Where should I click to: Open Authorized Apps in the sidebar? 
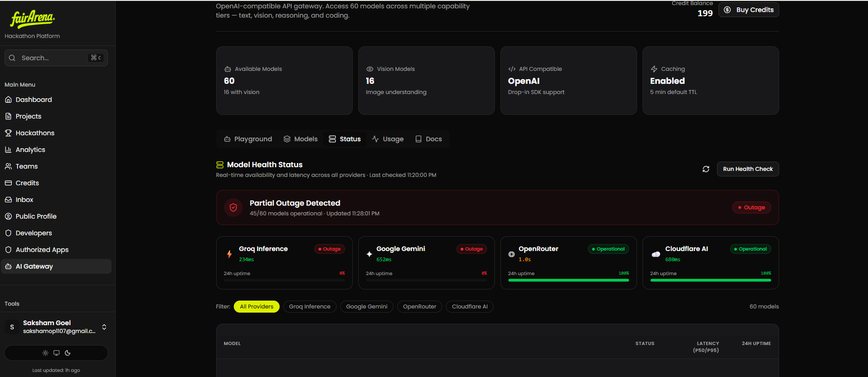coord(56,250)
